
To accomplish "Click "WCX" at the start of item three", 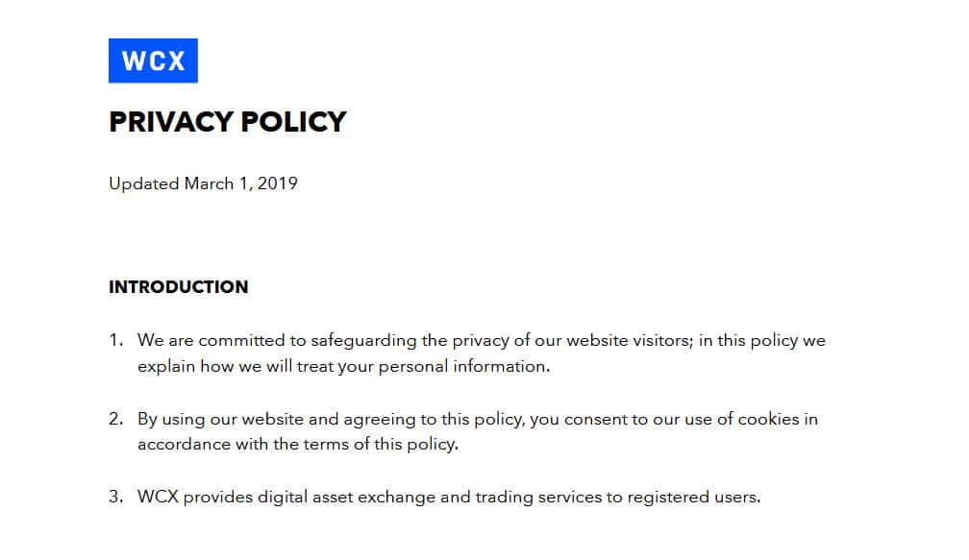I will point(158,498).
